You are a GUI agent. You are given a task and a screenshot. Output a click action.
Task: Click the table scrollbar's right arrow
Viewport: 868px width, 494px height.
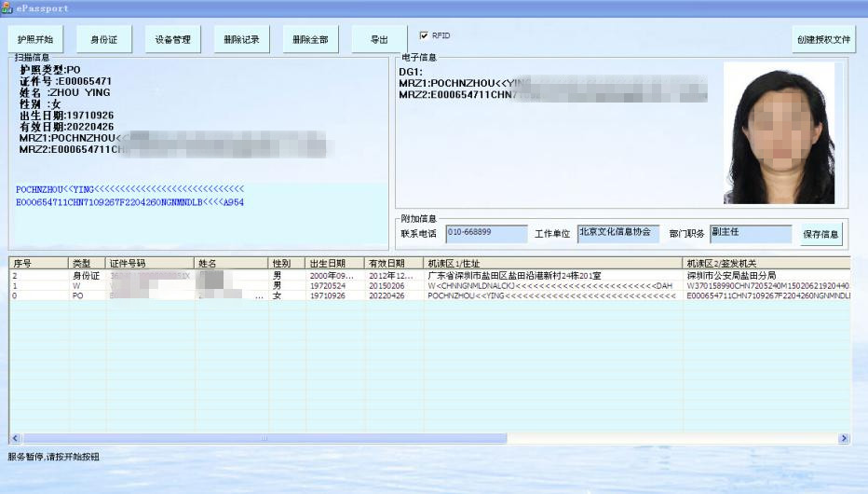pos(844,438)
